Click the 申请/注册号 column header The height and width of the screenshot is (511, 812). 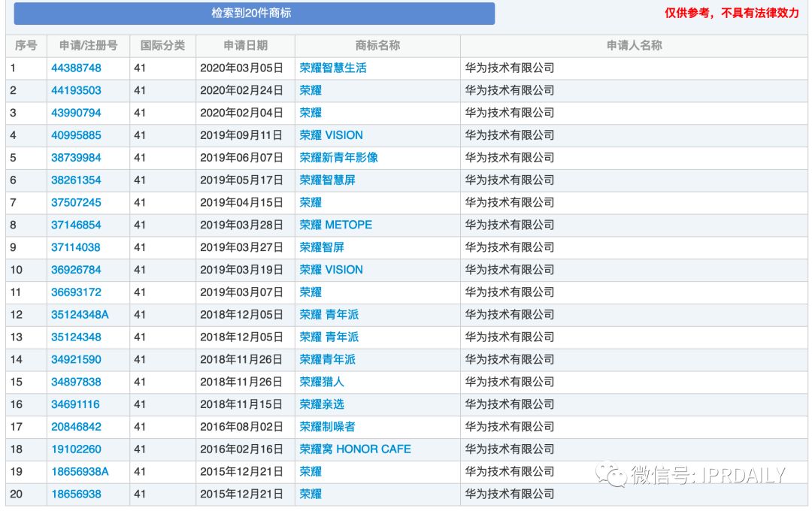[88, 46]
